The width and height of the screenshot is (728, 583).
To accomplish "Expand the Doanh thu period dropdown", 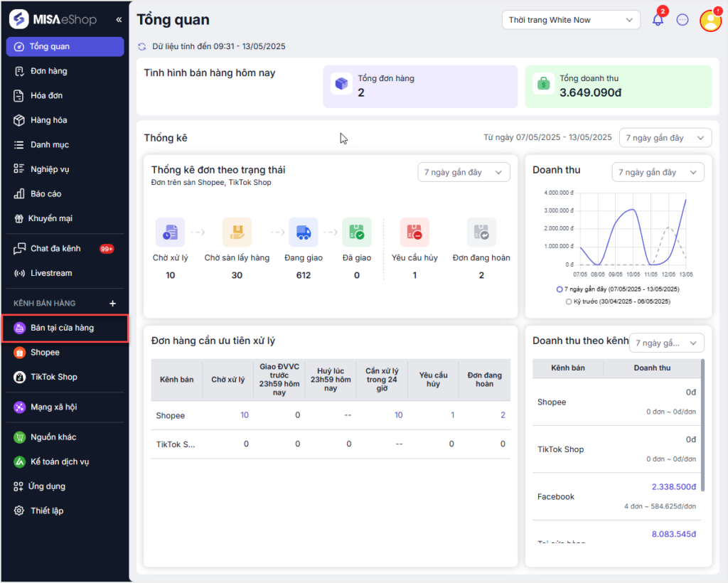I will click(658, 172).
